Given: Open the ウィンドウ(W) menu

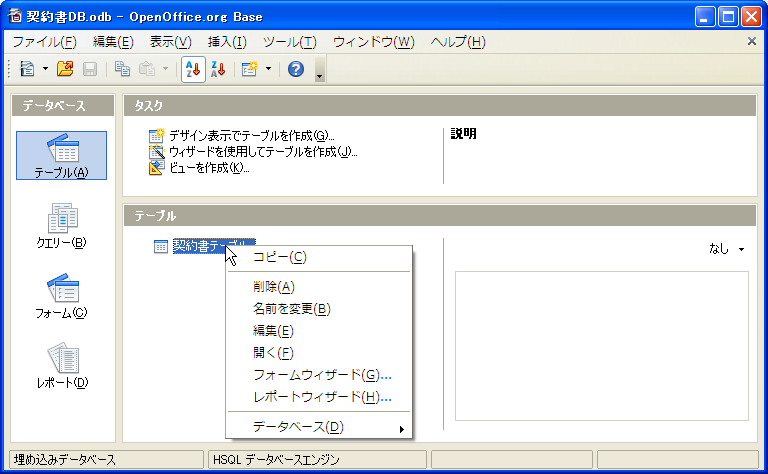Looking at the screenshot, I should [374, 42].
